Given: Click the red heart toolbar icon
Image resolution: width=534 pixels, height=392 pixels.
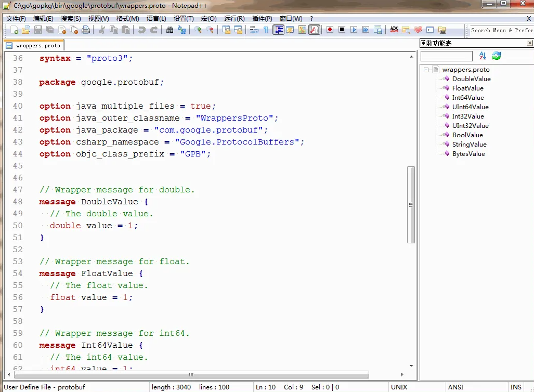Looking at the screenshot, I should pyautogui.click(x=418, y=30).
